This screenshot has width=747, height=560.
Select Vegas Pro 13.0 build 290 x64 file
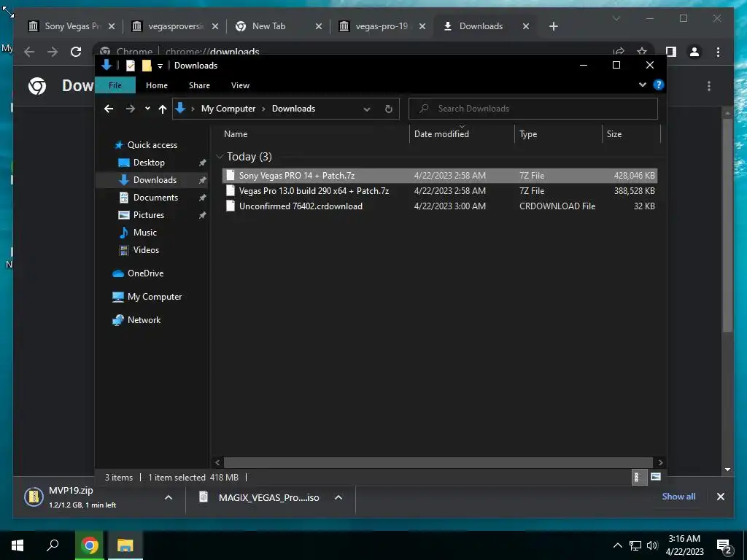click(440, 191)
